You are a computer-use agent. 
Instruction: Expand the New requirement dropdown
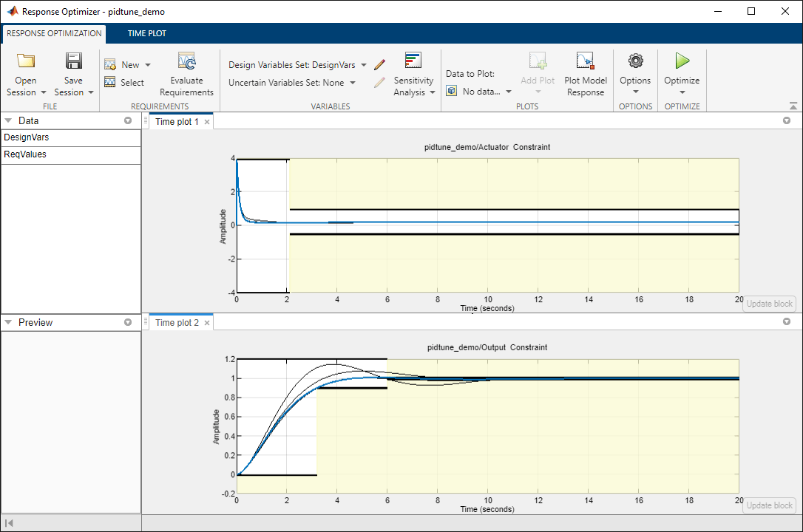point(148,65)
